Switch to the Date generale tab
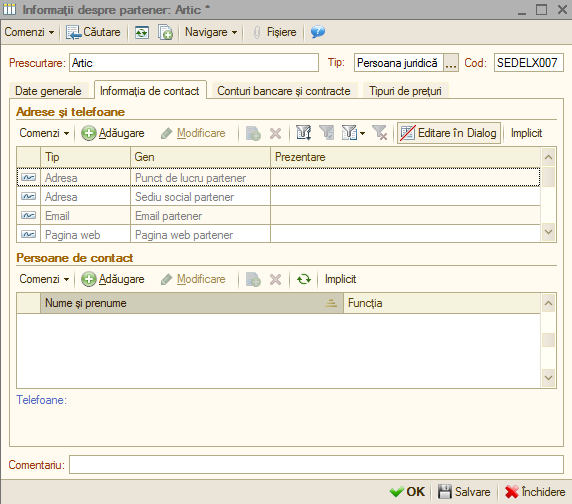 pos(48,91)
